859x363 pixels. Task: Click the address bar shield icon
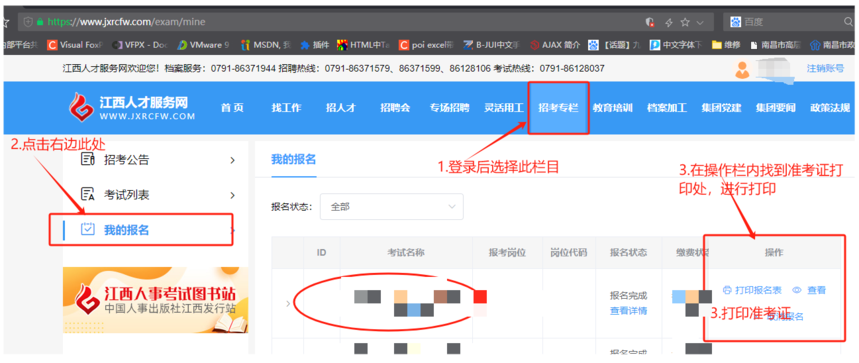27,22
